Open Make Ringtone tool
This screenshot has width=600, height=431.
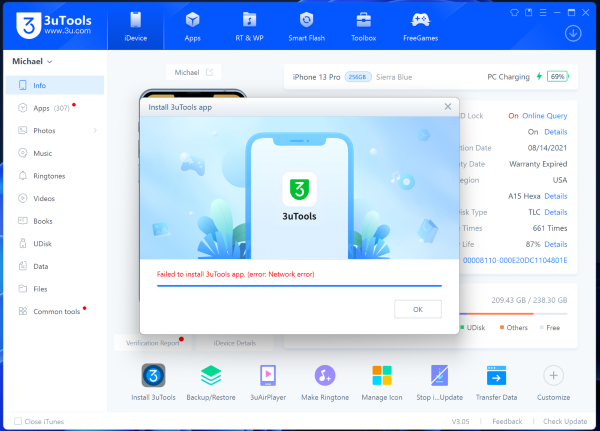[x=325, y=382]
